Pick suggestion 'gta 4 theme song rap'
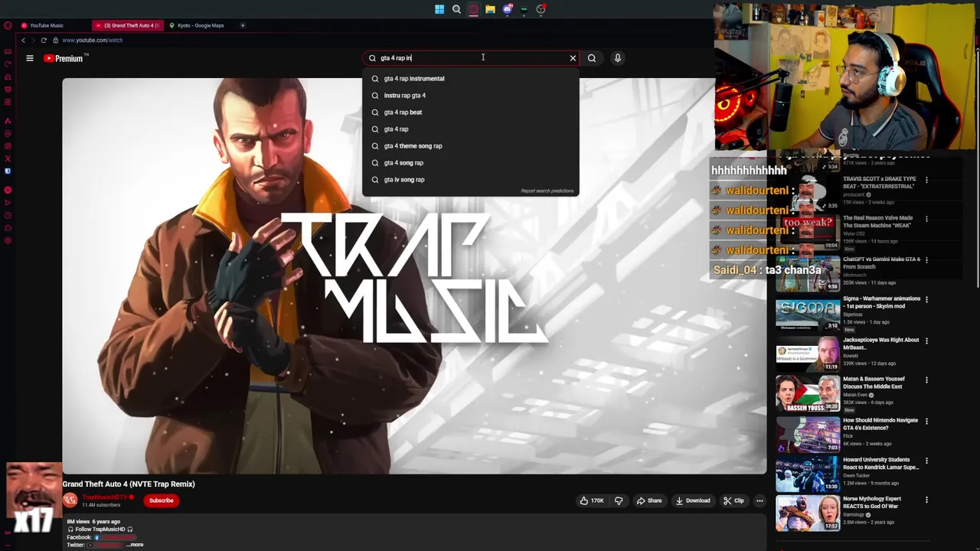The height and width of the screenshot is (551, 980). pos(471,145)
